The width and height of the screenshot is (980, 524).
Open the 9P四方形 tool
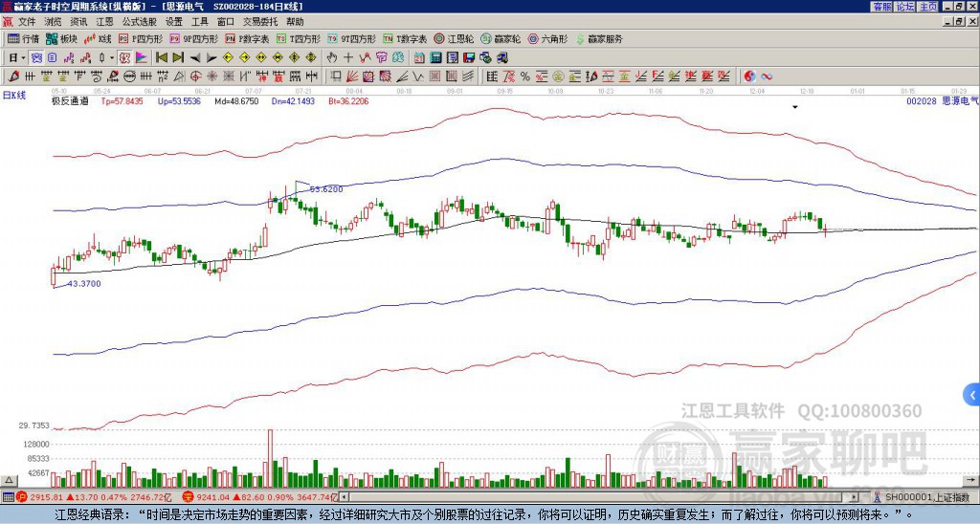[x=194, y=38]
